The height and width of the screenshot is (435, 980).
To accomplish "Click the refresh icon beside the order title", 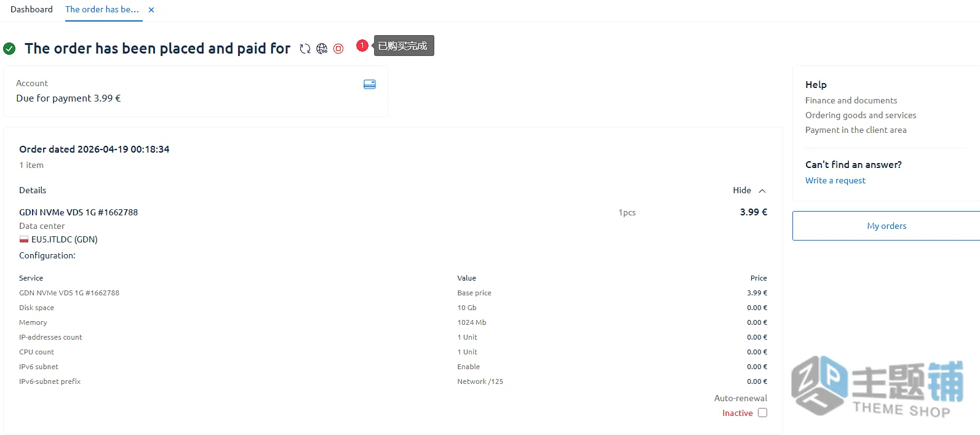I will 305,49.
